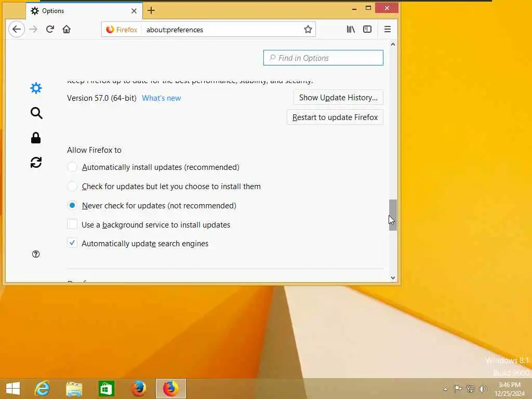Screen dimensions: 532x399
Task: Go back using the back arrow
Action: point(16,29)
